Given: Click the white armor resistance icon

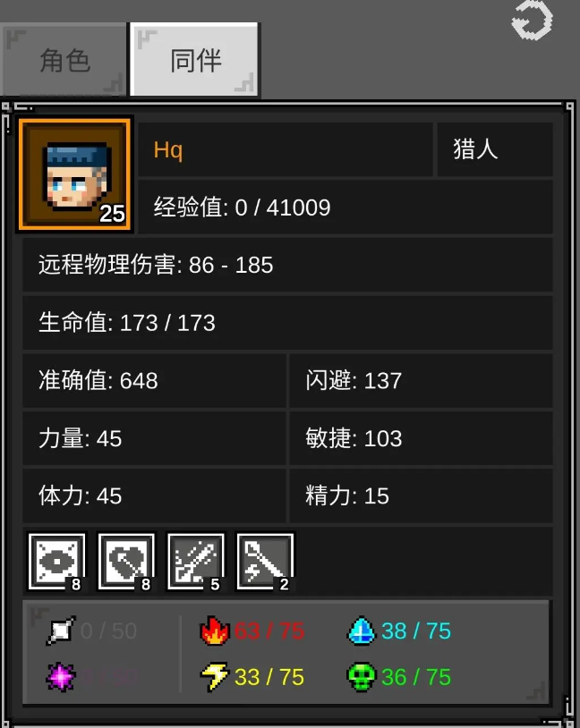Looking at the screenshot, I should [61, 631].
